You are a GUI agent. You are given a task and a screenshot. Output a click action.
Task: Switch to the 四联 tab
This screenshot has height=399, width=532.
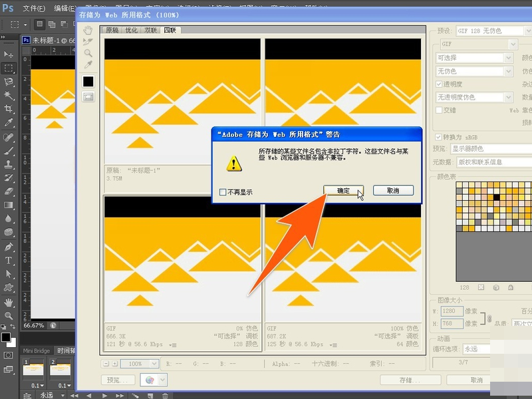170,30
